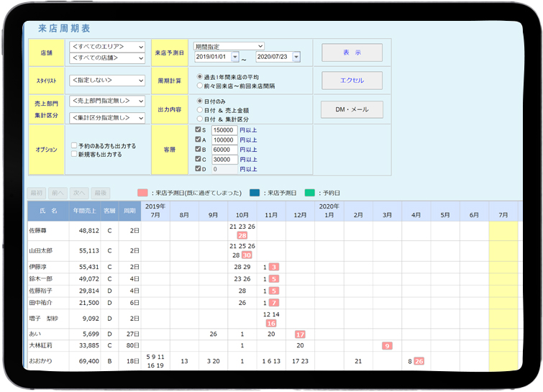Click the DM・メール button
The image size is (543, 392).
352,109
